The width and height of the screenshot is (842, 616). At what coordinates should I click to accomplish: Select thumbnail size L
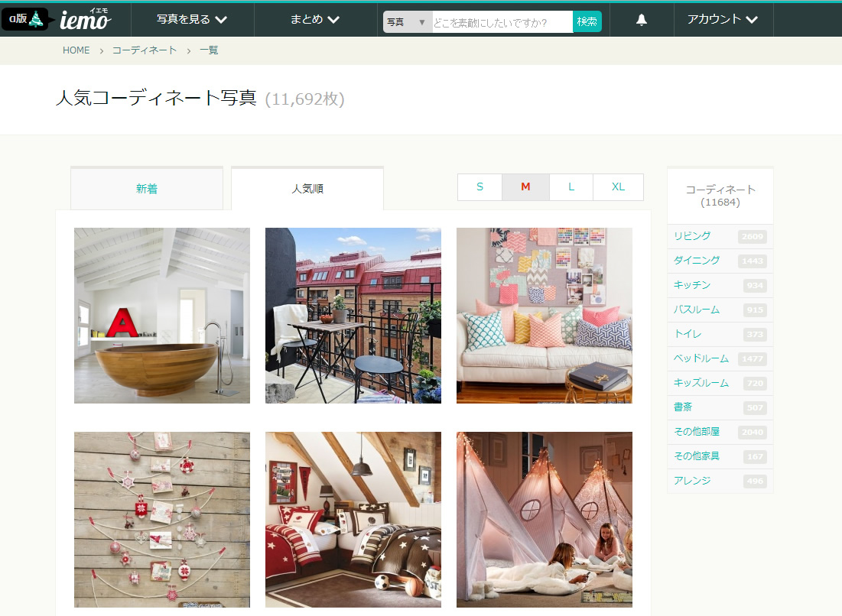click(571, 186)
